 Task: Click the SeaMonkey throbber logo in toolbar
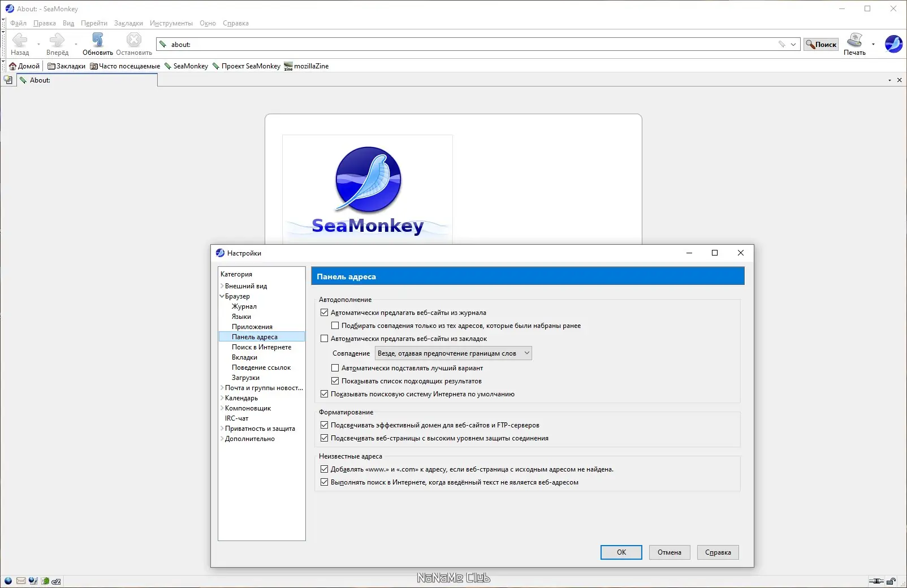click(x=893, y=44)
